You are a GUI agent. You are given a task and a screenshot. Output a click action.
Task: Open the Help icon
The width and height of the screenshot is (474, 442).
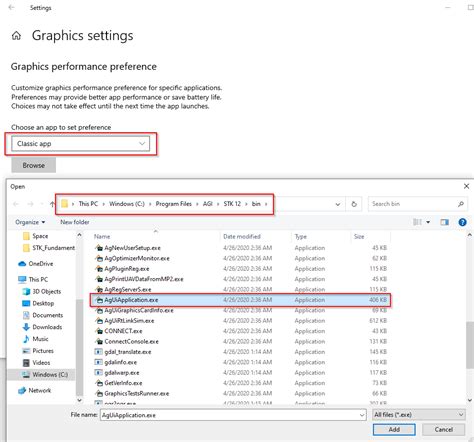point(462,222)
